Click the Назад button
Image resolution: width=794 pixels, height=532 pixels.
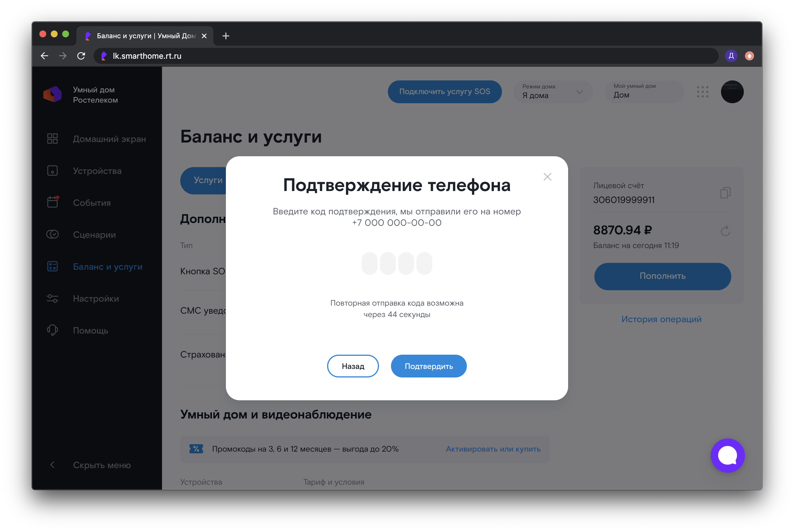point(353,366)
